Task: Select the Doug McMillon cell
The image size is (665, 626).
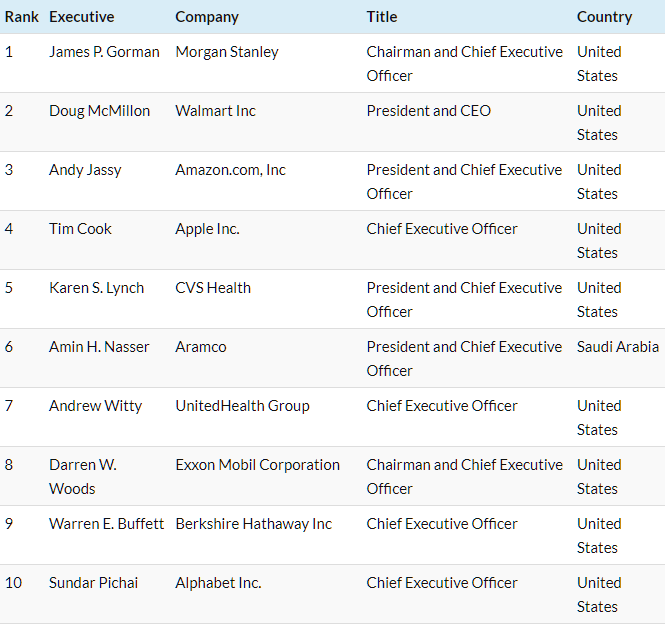Action: 100,111
